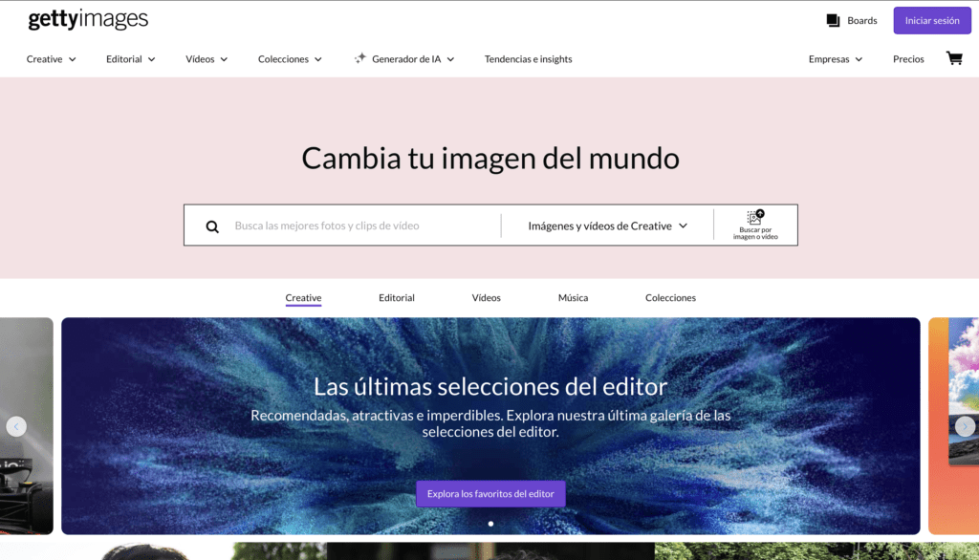Expand the Empresas menu
This screenshot has height=560, width=979.
point(836,59)
